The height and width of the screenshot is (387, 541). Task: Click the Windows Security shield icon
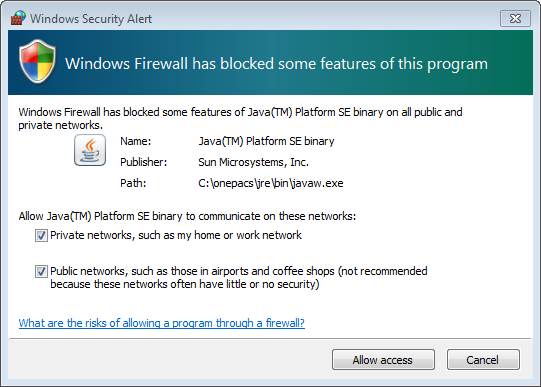[37, 61]
